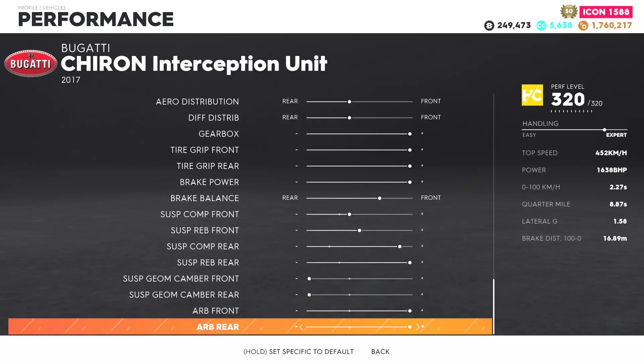The image size is (644, 362).
Task: Click the plus sign next to GEARBOX
Action: click(422, 133)
